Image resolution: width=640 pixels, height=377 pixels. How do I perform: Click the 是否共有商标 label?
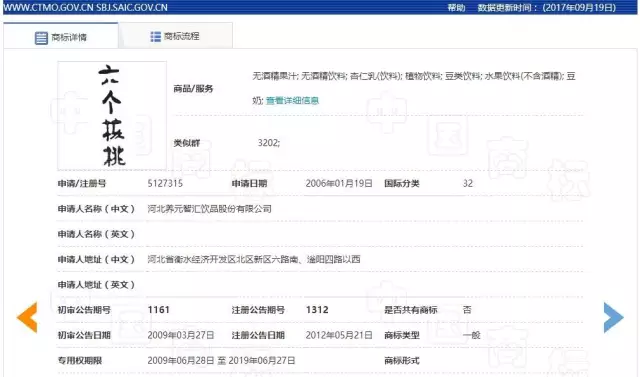click(x=411, y=310)
